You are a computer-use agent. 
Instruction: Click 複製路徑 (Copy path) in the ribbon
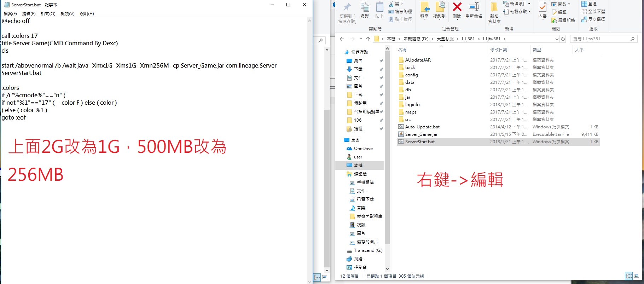click(400, 12)
